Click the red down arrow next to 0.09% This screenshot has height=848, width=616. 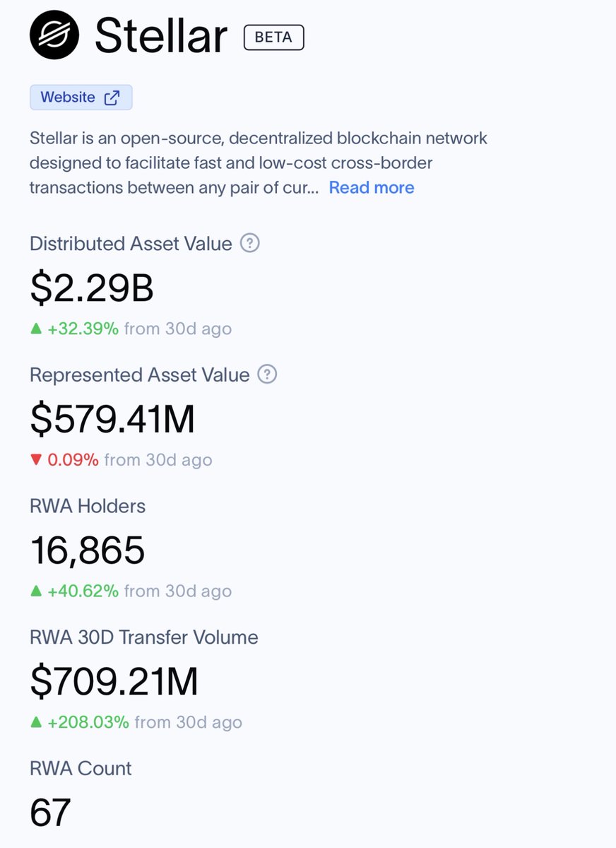coord(36,460)
